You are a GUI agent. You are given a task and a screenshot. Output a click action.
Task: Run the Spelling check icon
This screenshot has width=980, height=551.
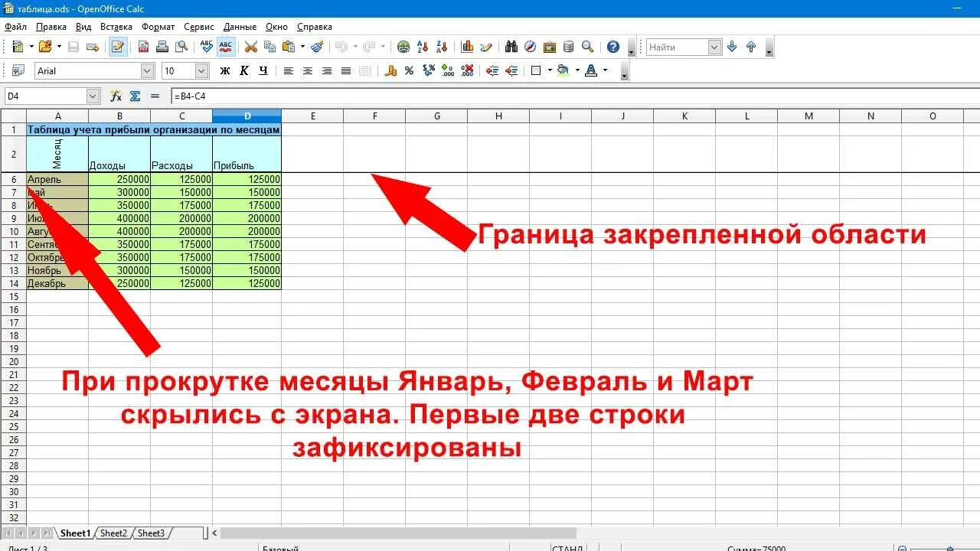tap(207, 47)
